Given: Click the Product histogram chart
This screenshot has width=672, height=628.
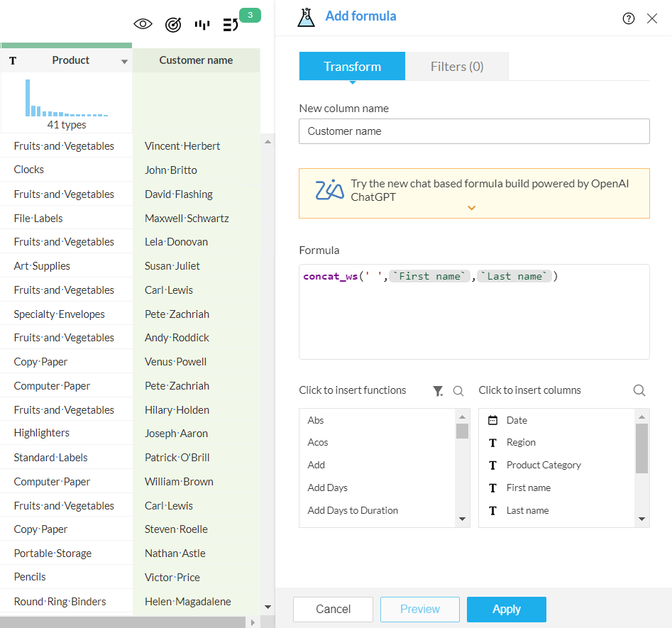Looking at the screenshot, I should pyautogui.click(x=67, y=98).
